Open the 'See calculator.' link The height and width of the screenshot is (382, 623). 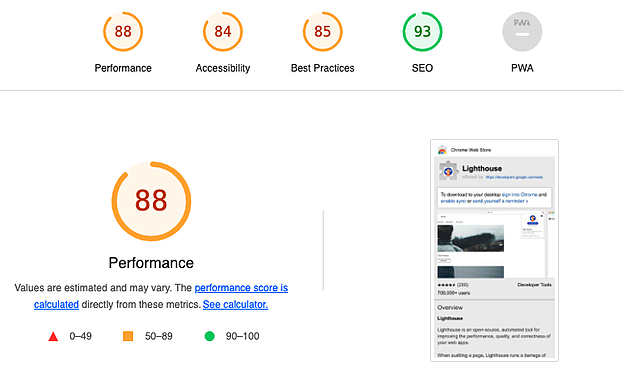tap(235, 304)
